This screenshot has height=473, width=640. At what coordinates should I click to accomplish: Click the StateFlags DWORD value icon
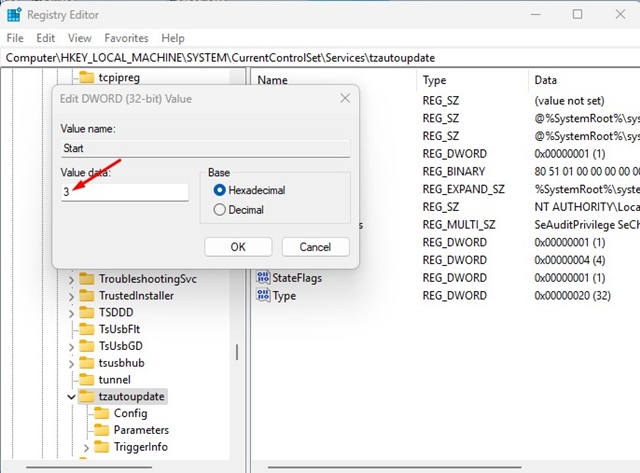[263, 277]
